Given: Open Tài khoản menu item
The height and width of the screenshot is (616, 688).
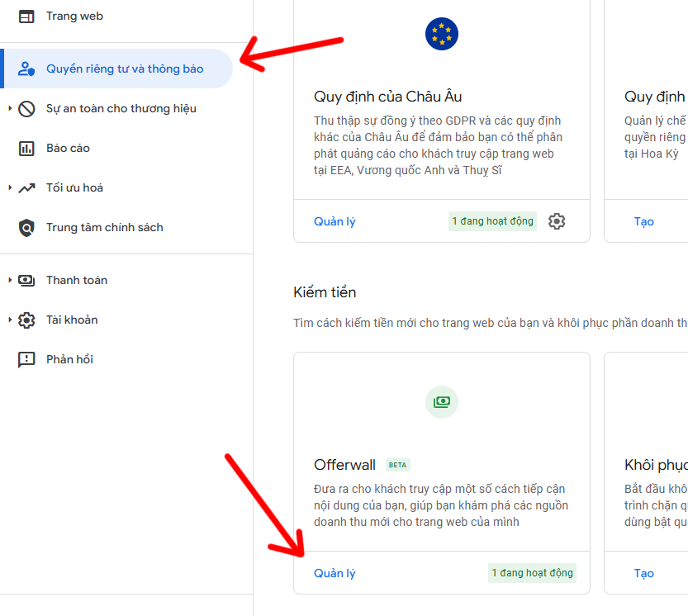Looking at the screenshot, I should pos(72,320).
